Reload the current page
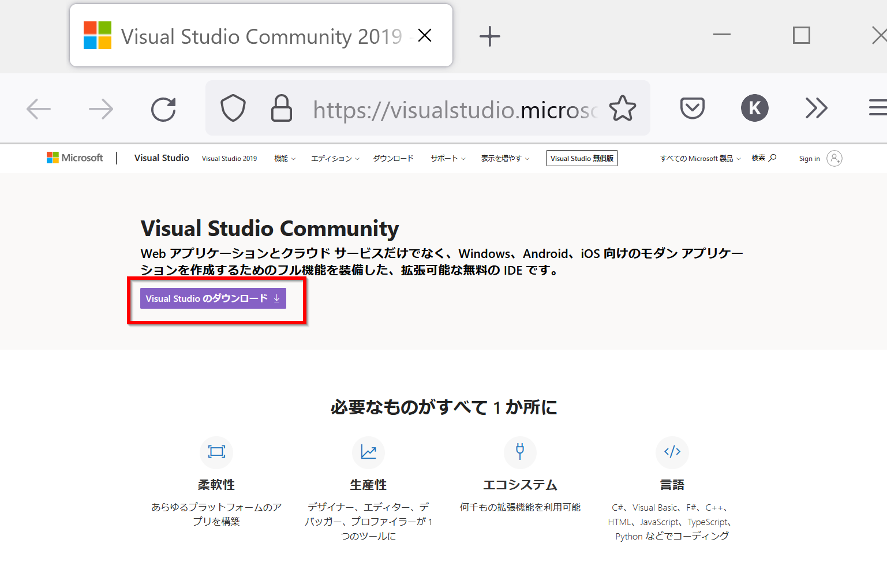887x588 pixels. 163,108
